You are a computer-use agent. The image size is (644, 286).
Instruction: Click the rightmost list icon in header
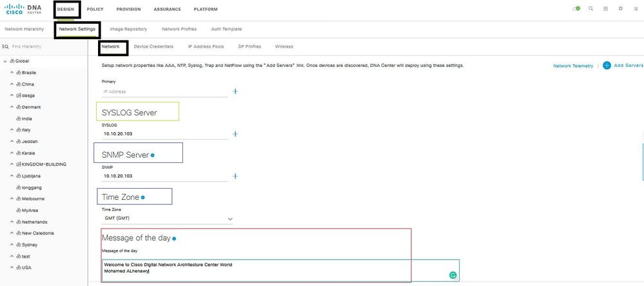tap(636, 8)
